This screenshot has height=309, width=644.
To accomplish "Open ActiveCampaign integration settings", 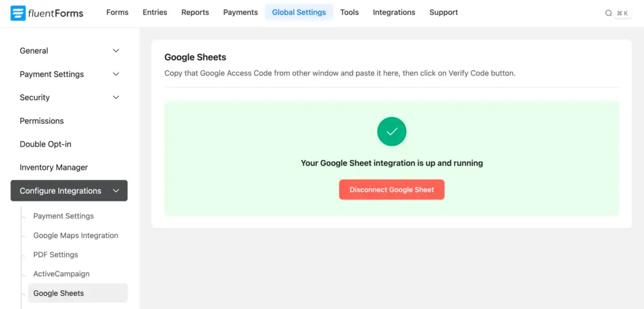I will tap(61, 274).
